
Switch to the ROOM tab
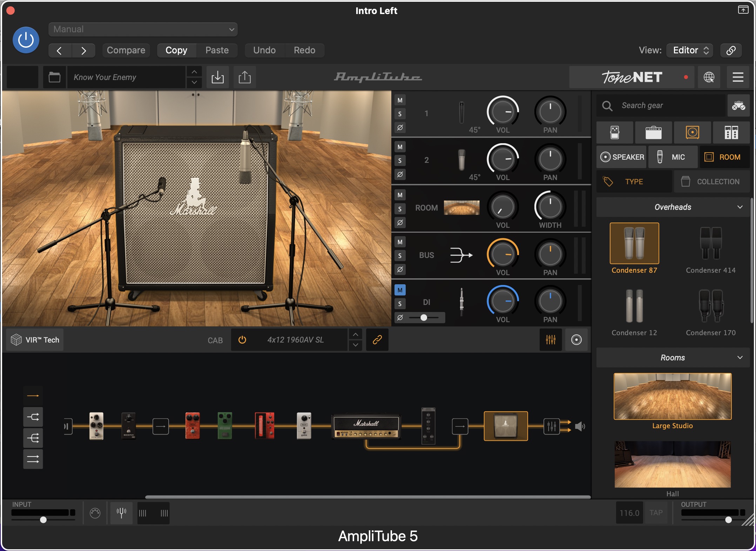pyautogui.click(x=724, y=157)
